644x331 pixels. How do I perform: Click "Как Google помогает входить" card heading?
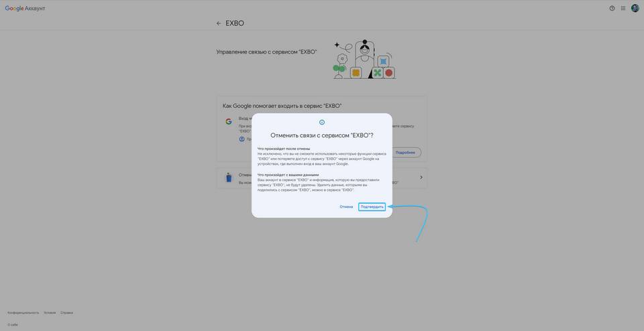[282, 106]
